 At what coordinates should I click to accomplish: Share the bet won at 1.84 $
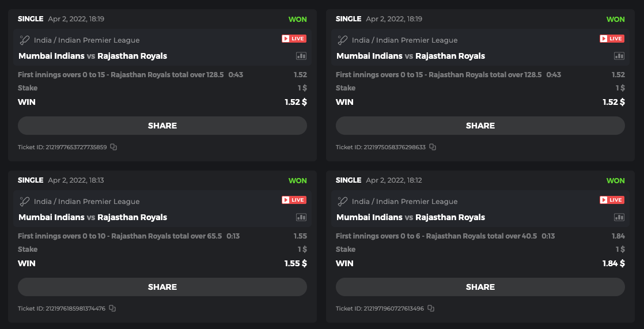tap(480, 287)
